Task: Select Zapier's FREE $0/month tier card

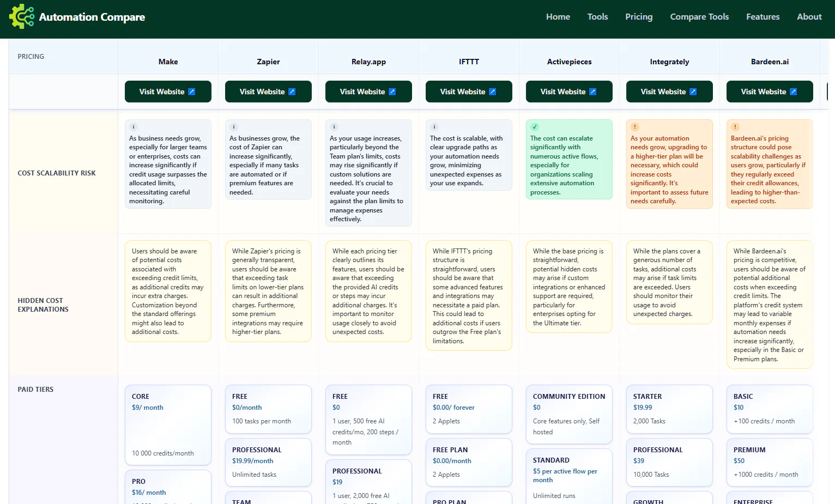Action: 268,409
